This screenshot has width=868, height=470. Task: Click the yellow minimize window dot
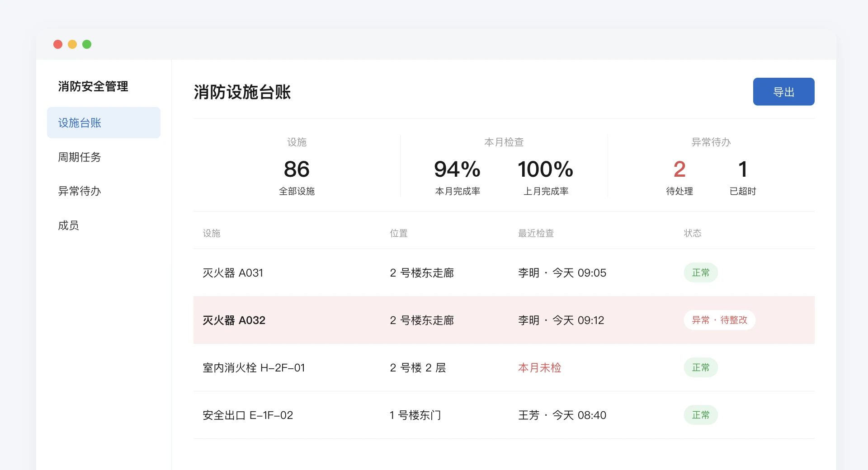(x=72, y=44)
